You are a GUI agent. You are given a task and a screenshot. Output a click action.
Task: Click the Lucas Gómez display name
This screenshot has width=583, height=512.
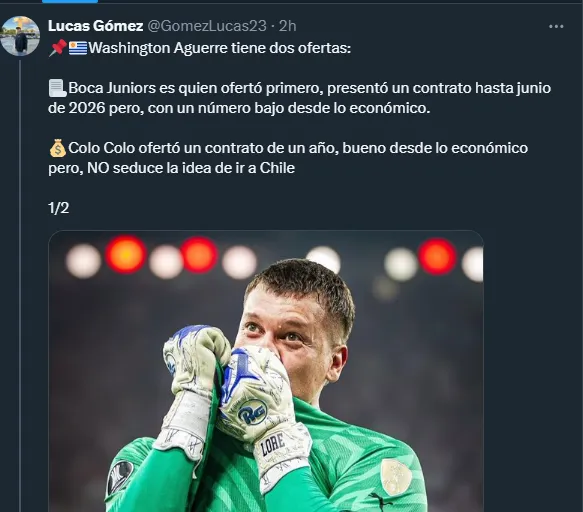click(x=96, y=26)
